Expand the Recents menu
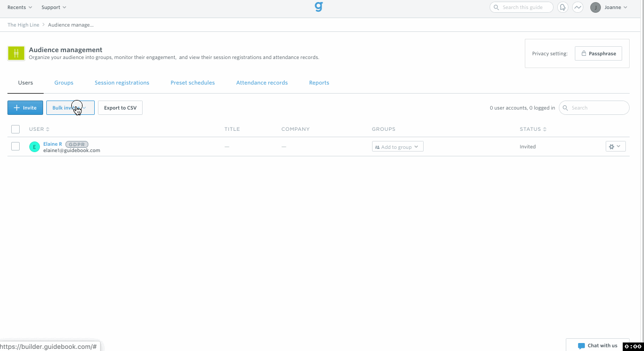The height and width of the screenshot is (351, 644). pos(19,7)
